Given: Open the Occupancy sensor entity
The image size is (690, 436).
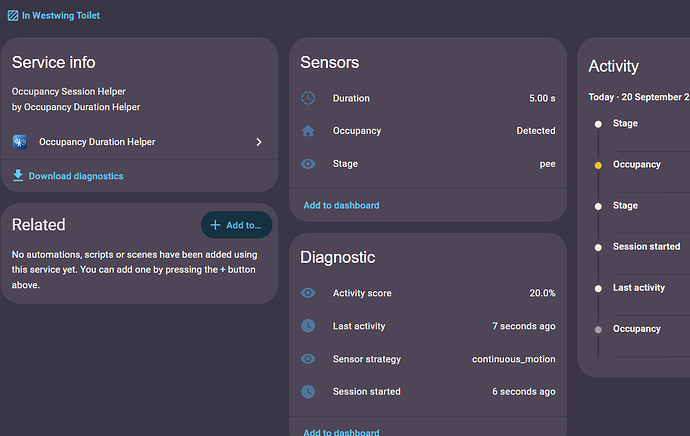Looking at the screenshot, I should coord(428,131).
